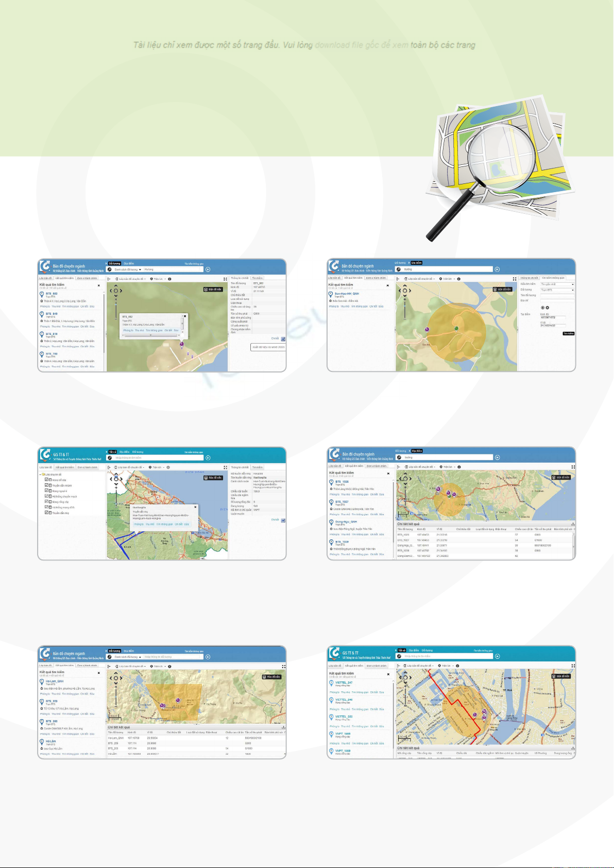The width and height of the screenshot is (614, 868).
Task: Open 'Đối tượng' Trạm BTS dropdown in spatial search panel
Action: [557, 290]
